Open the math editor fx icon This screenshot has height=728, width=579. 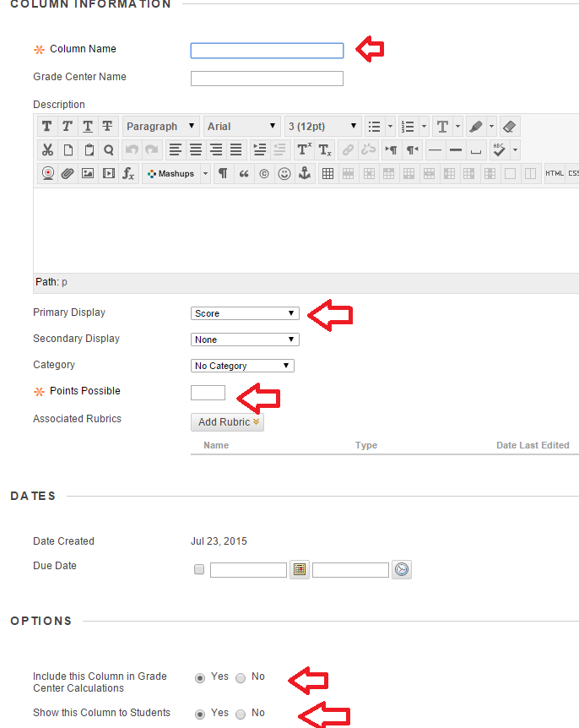click(x=128, y=174)
